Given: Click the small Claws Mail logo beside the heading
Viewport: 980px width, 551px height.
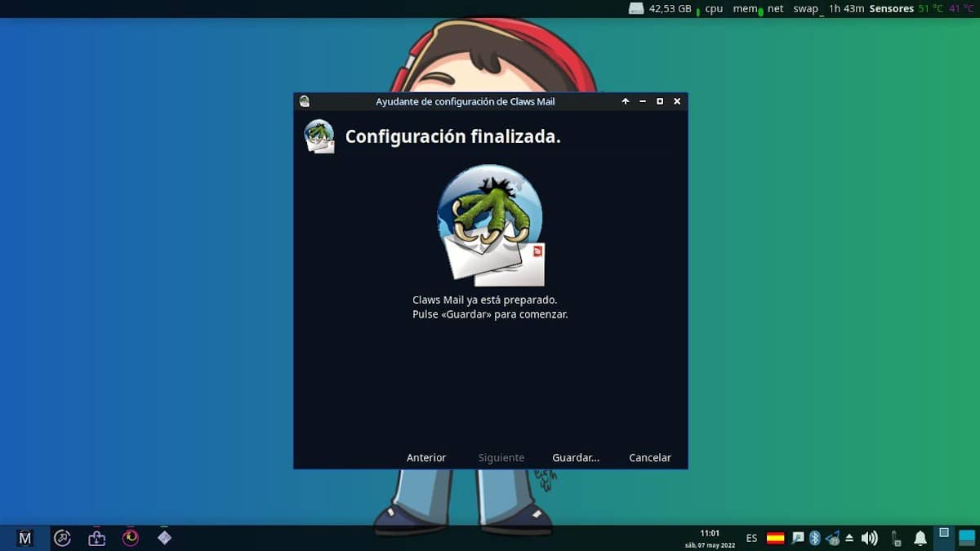Looking at the screenshot, I should (x=319, y=136).
